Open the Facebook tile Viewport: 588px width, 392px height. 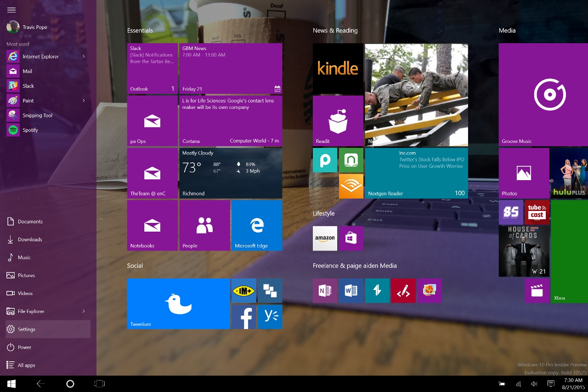pyautogui.click(x=243, y=317)
